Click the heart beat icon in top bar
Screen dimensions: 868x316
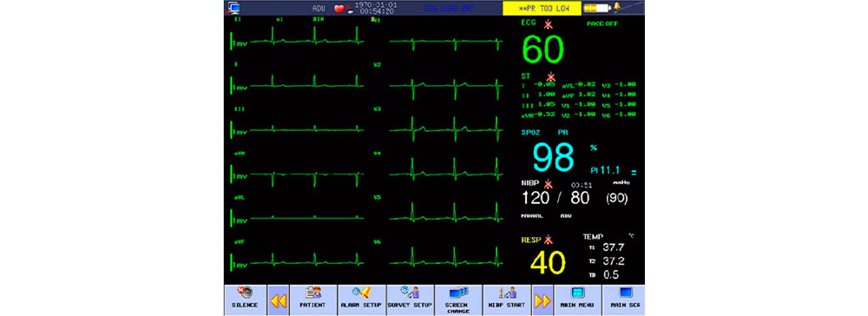click(x=341, y=9)
